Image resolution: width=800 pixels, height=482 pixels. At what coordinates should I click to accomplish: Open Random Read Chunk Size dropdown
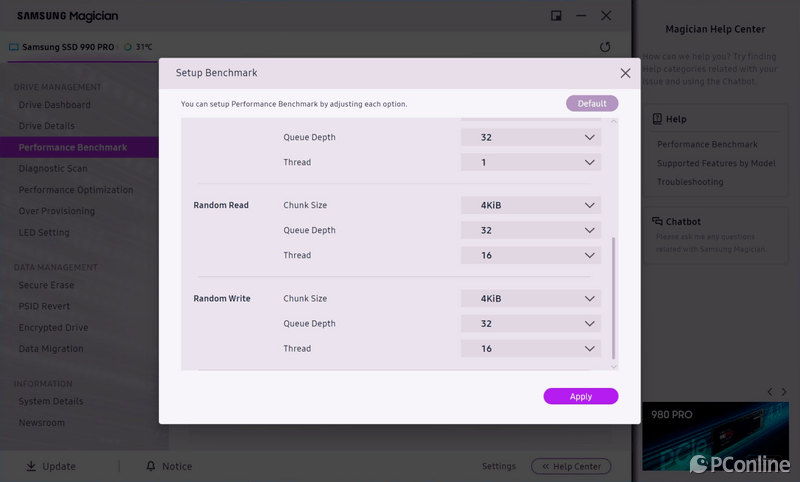coord(530,205)
